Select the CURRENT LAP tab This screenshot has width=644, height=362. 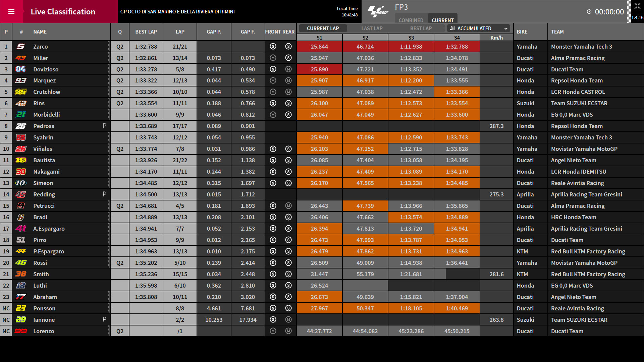[x=323, y=28]
